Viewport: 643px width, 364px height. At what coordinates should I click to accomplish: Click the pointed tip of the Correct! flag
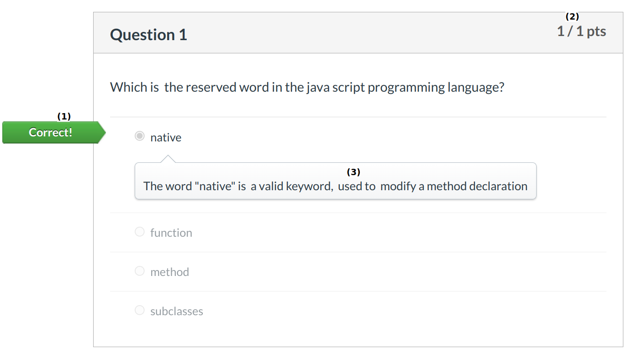tap(103, 133)
